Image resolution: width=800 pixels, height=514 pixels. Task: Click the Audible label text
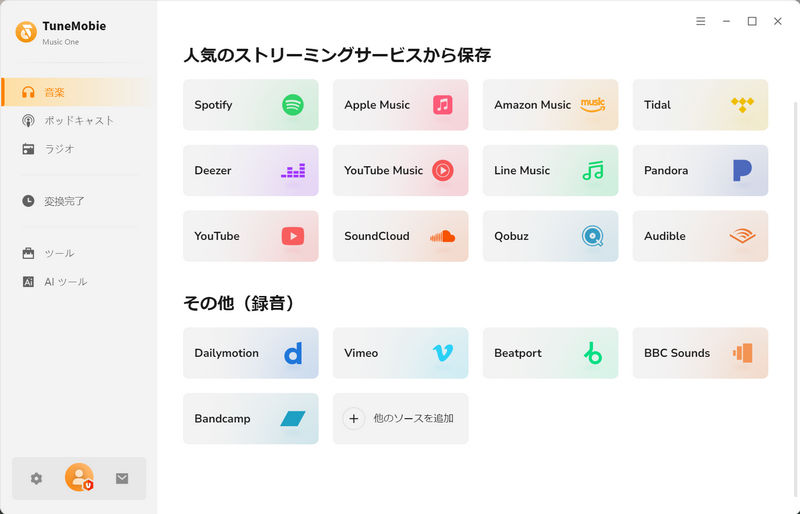coord(665,236)
